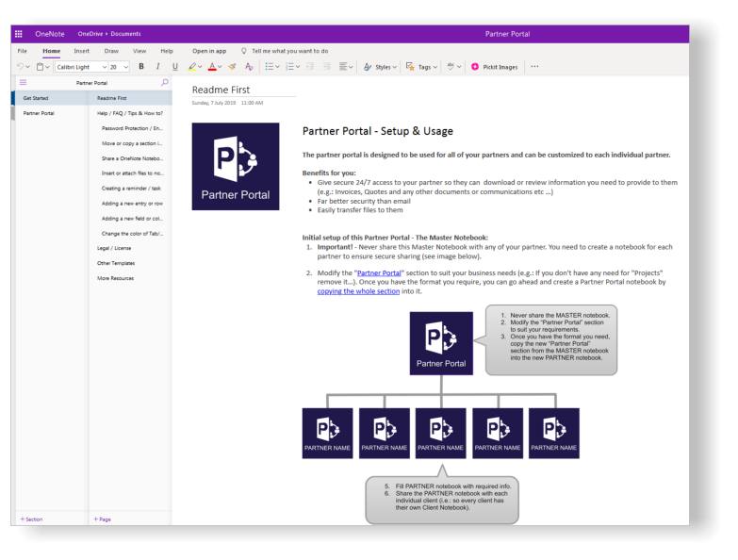Open the more options ellipsis menu
738x560 pixels.
pyautogui.click(x=534, y=67)
